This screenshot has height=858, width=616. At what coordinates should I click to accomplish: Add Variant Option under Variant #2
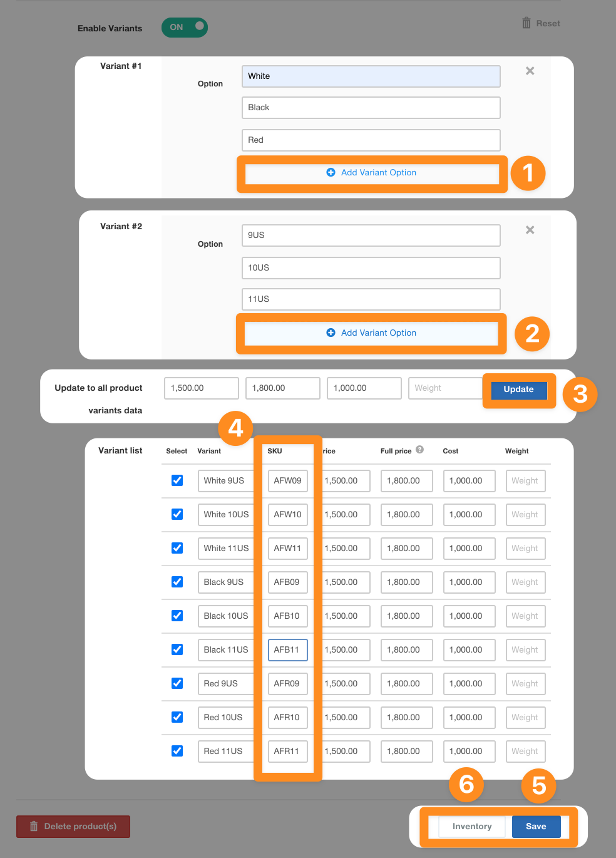[371, 333]
